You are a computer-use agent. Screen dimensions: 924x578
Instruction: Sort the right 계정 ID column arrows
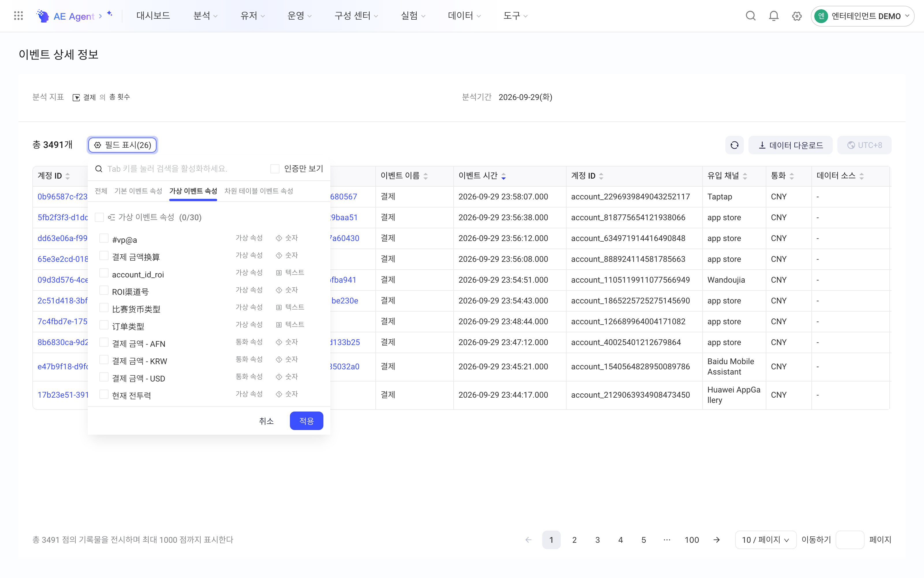[x=601, y=176]
